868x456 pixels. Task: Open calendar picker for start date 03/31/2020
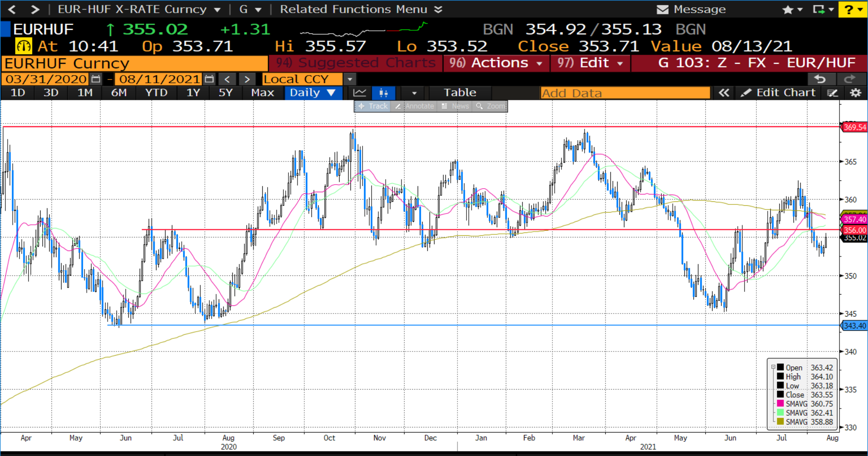[96, 79]
